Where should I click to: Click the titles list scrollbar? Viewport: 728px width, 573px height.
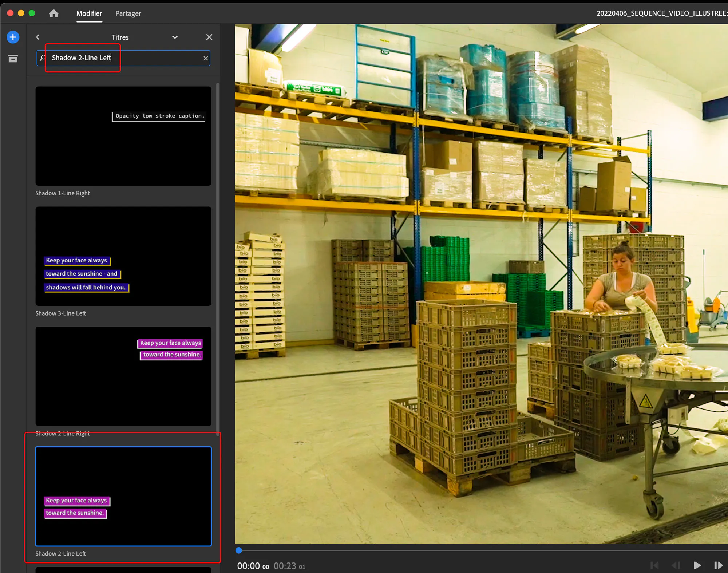218,255
